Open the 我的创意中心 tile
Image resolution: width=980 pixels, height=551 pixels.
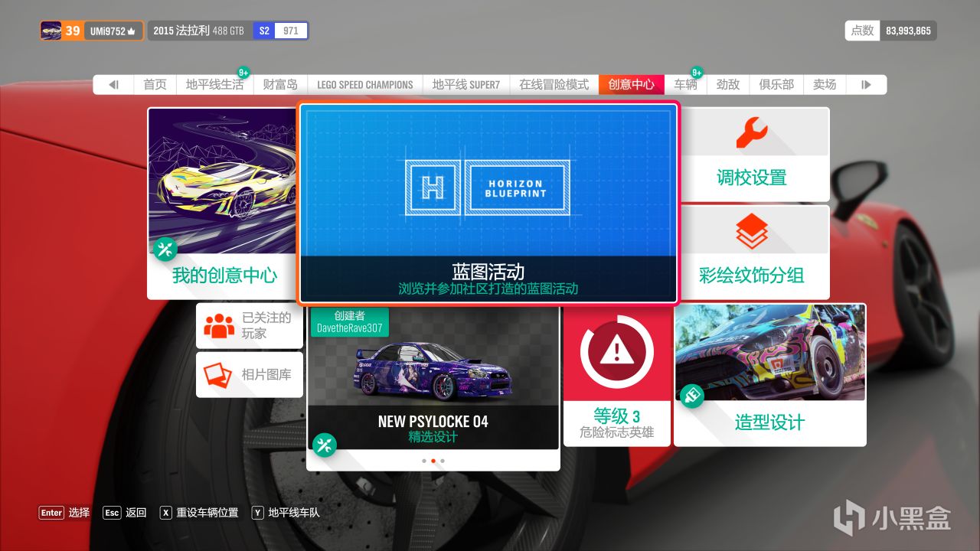(223, 203)
